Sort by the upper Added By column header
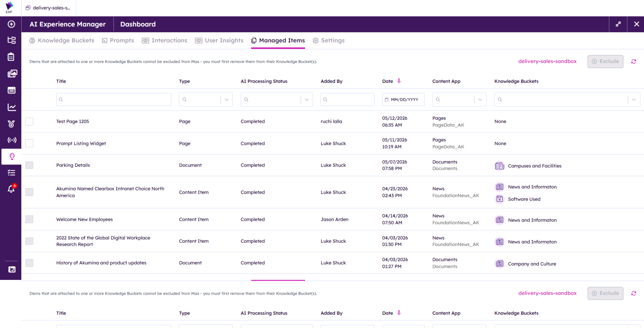Viewport: 644px width, 328px height. 331,81
